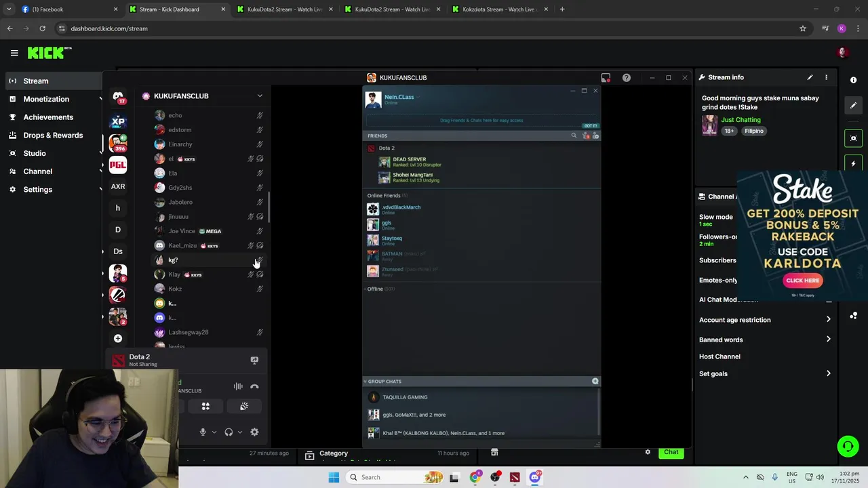
Task: Open Dota 2 from the taskbar
Action: [515, 477]
